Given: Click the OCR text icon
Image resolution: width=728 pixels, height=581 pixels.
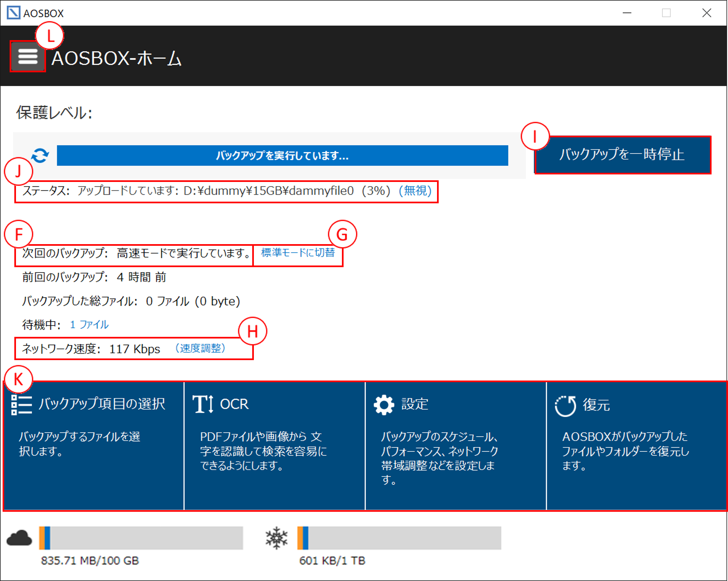Looking at the screenshot, I should click(203, 404).
